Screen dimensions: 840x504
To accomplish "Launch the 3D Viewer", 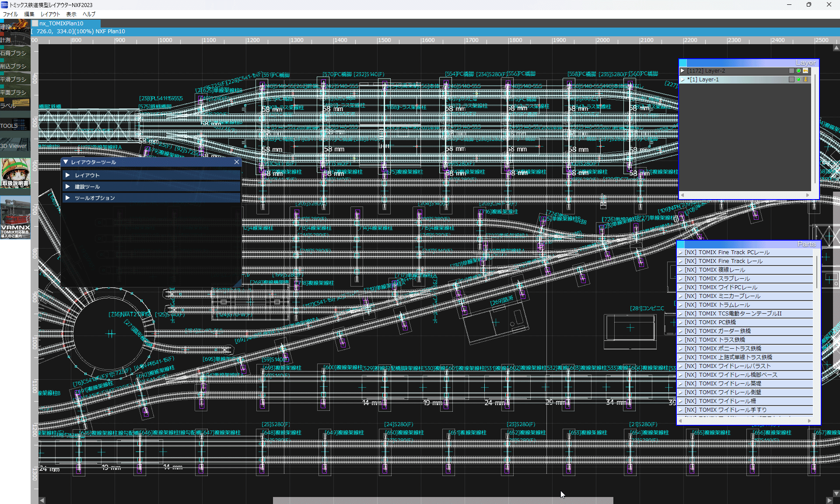I will tap(15, 146).
